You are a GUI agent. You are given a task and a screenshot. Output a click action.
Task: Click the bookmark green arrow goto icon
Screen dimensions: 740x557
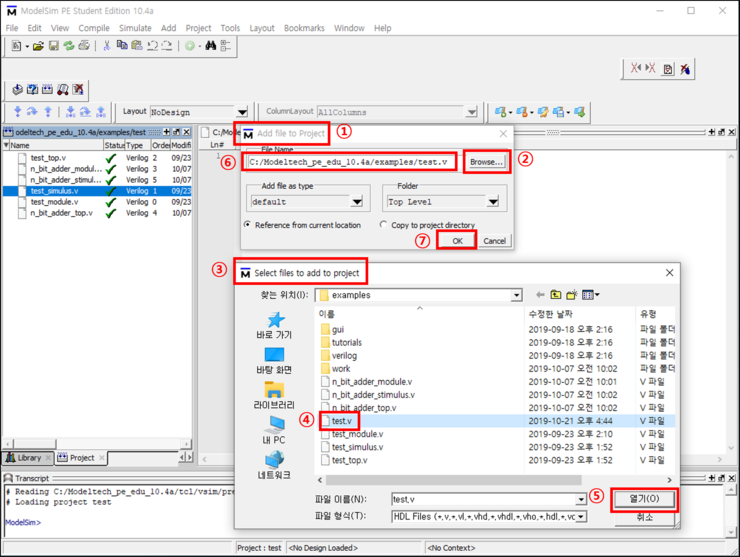(580, 112)
